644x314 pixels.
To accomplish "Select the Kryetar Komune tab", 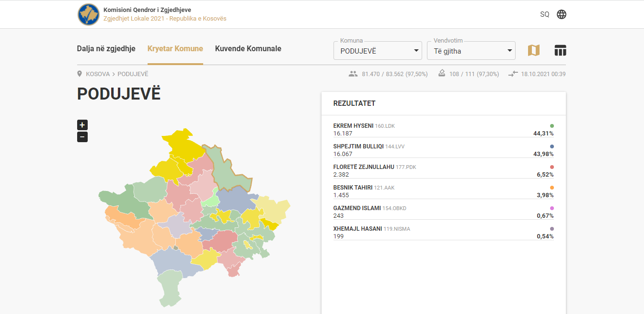I will pyautogui.click(x=175, y=49).
